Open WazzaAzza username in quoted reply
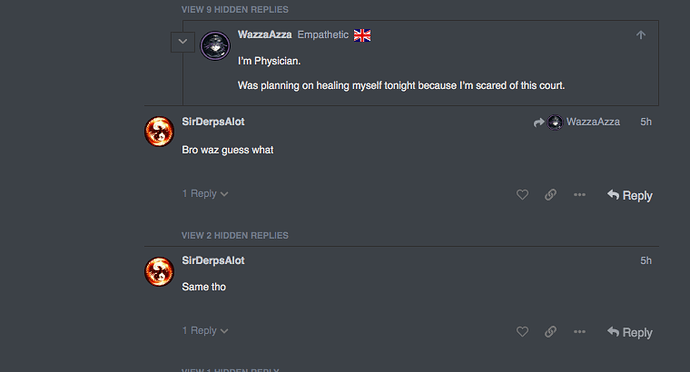Image resolution: width=690 pixels, height=372 pixels. [x=264, y=35]
